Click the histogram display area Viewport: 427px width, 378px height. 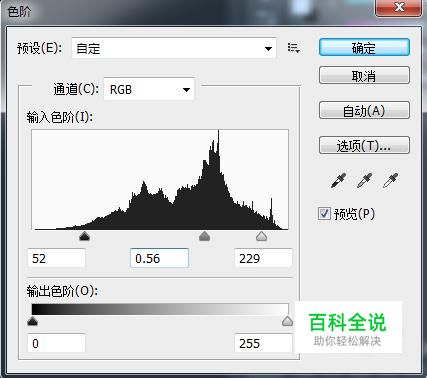click(x=160, y=179)
